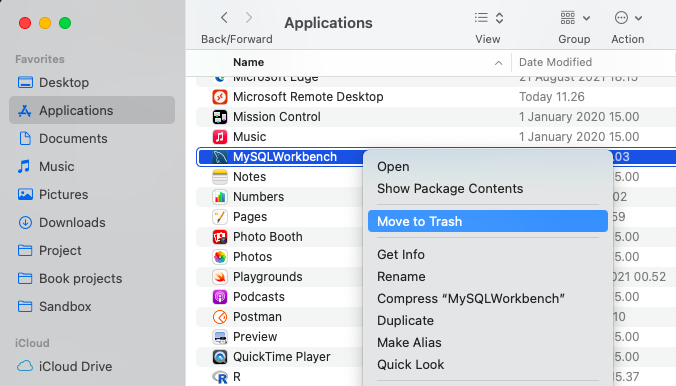Select the QuickTime Player icon

pos(220,357)
